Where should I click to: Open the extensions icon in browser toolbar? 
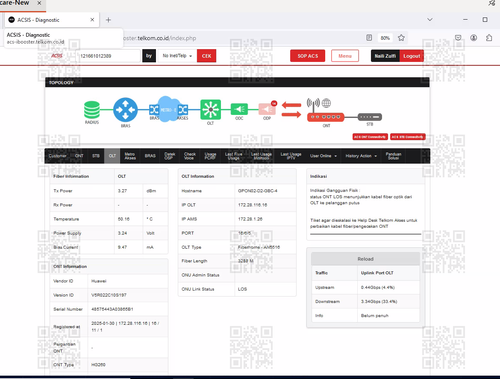[x=489, y=38]
